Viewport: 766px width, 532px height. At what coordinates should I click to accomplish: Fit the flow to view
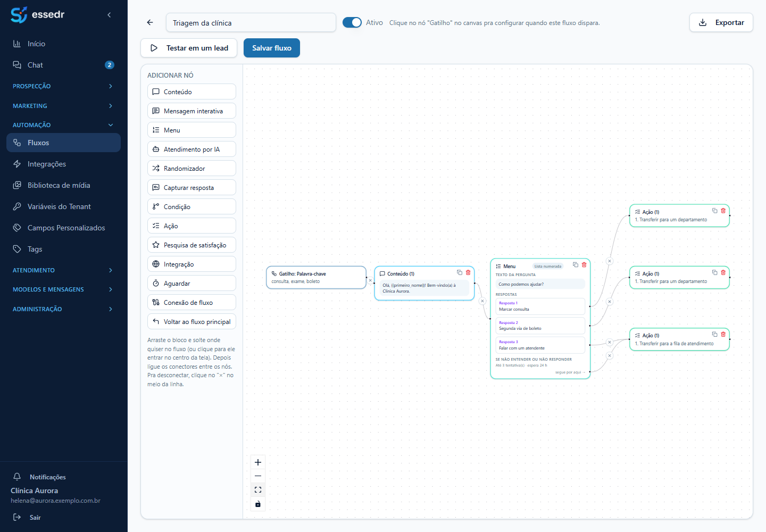tap(258, 490)
